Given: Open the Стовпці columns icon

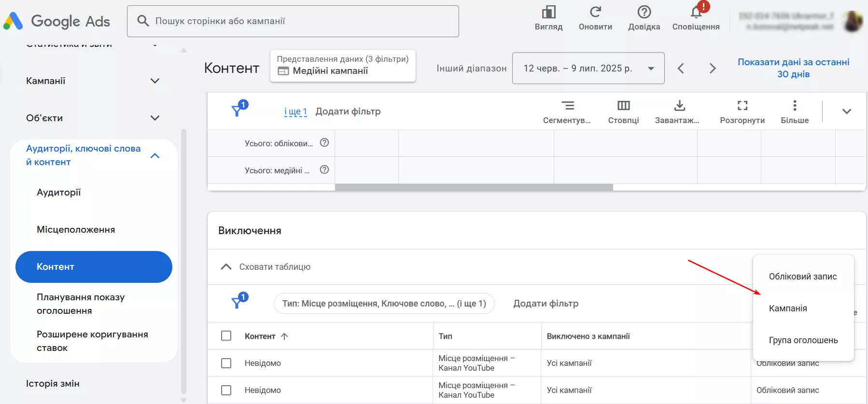Looking at the screenshot, I should [623, 105].
